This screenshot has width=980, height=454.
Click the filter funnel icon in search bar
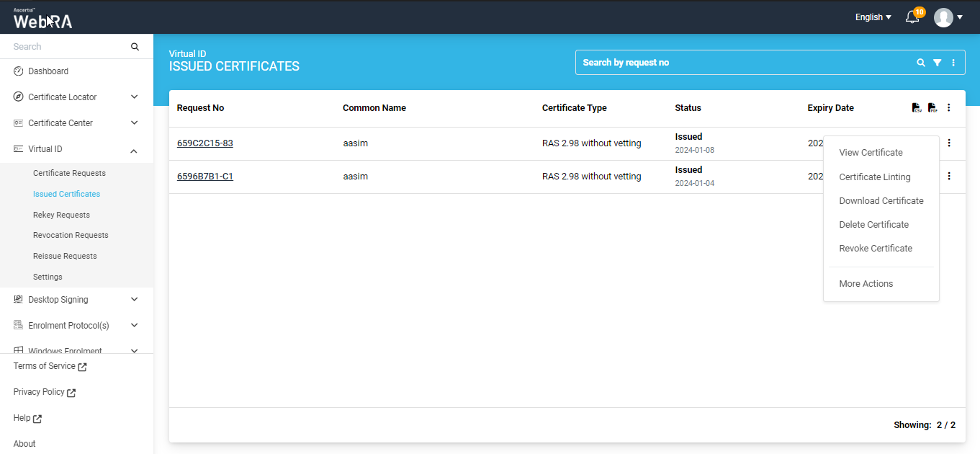tap(937, 63)
